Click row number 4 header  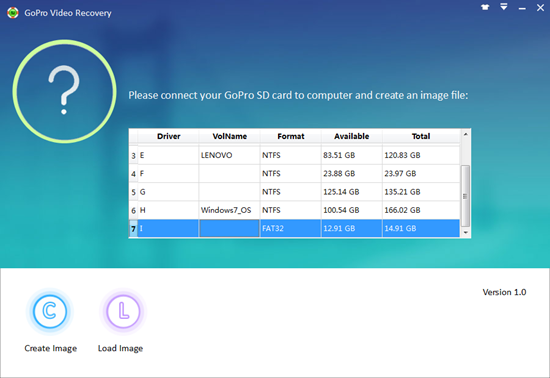coord(133,174)
